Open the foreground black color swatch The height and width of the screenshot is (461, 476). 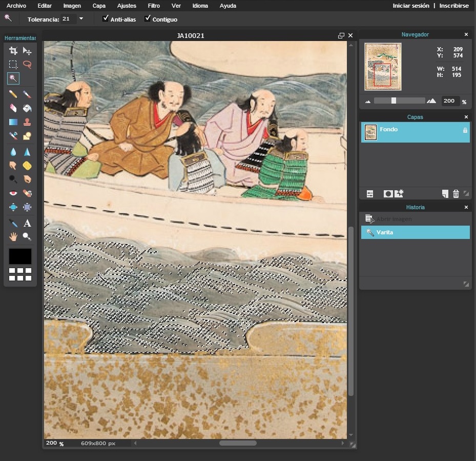[20, 256]
